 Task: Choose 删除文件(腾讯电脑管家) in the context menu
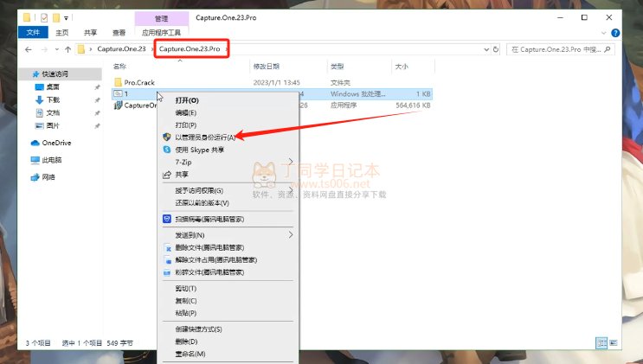pyautogui.click(x=209, y=247)
